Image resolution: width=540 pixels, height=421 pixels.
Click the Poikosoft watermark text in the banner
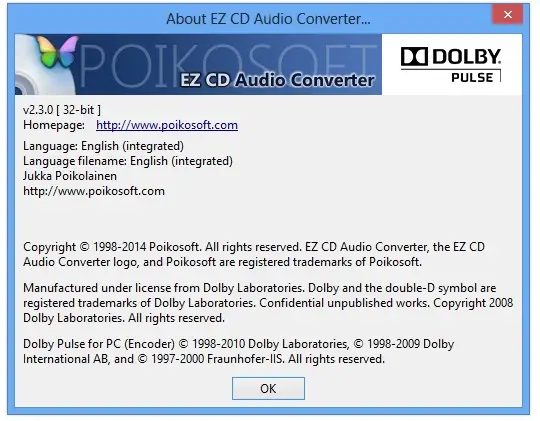pos(229,65)
